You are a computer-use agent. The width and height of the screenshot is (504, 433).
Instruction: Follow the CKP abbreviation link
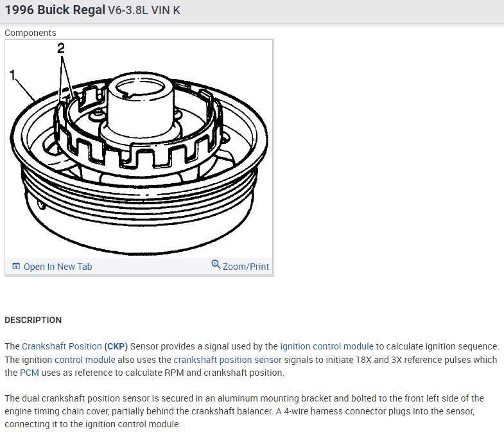coord(116,346)
